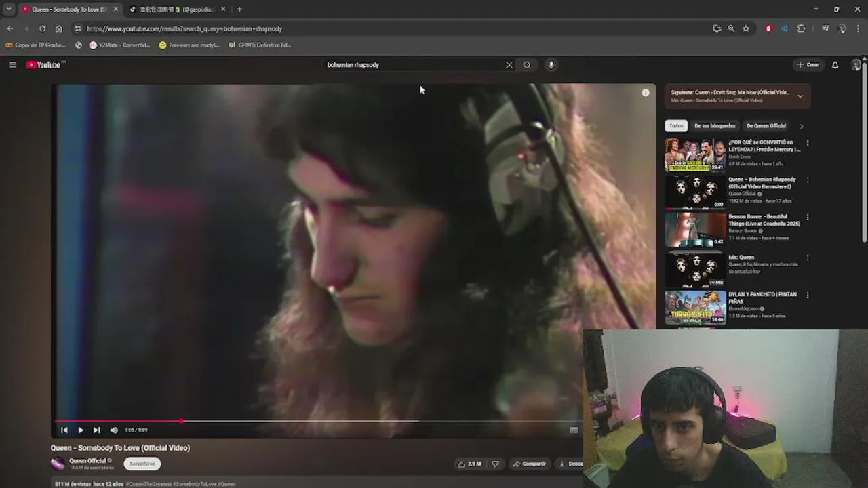The width and height of the screenshot is (868, 488).
Task: Subscribe with the Suscribirse button
Action: 142,464
